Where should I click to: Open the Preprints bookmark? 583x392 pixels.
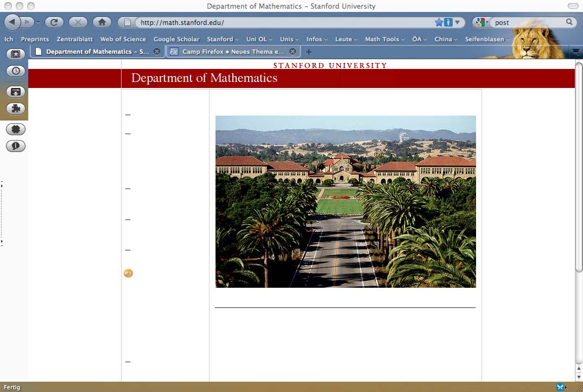click(x=35, y=39)
